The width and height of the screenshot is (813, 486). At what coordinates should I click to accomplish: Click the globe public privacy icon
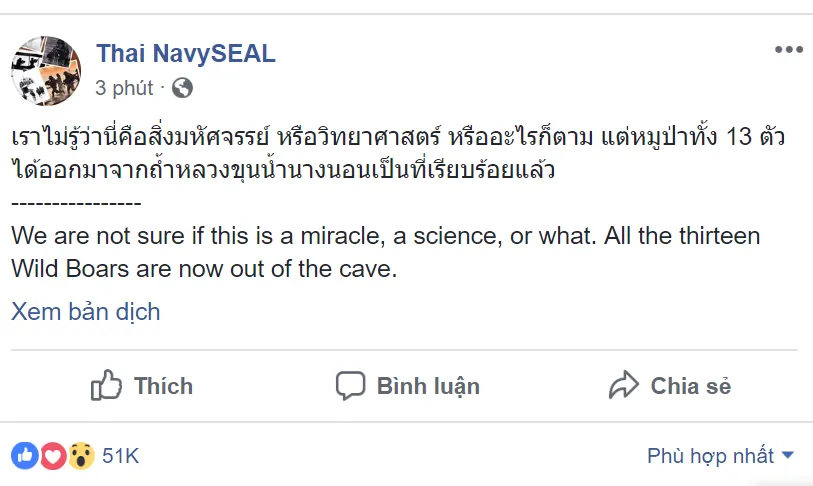tap(182, 88)
